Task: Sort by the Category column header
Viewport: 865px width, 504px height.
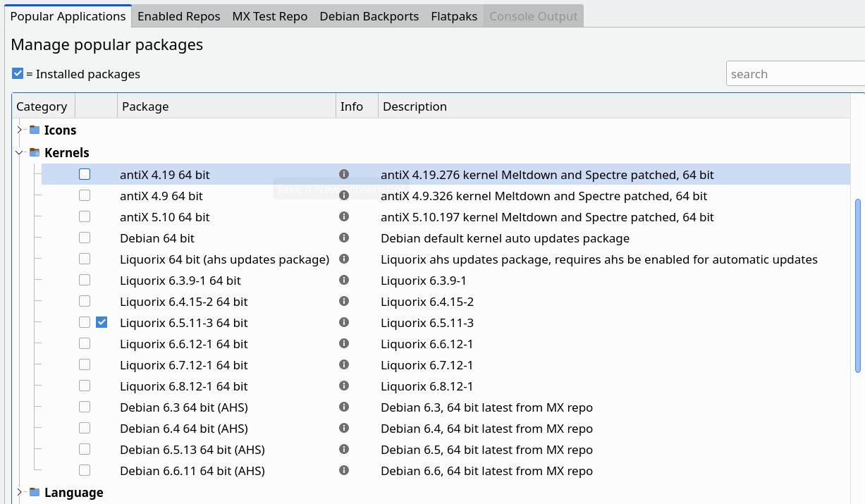Action: (x=43, y=106)
